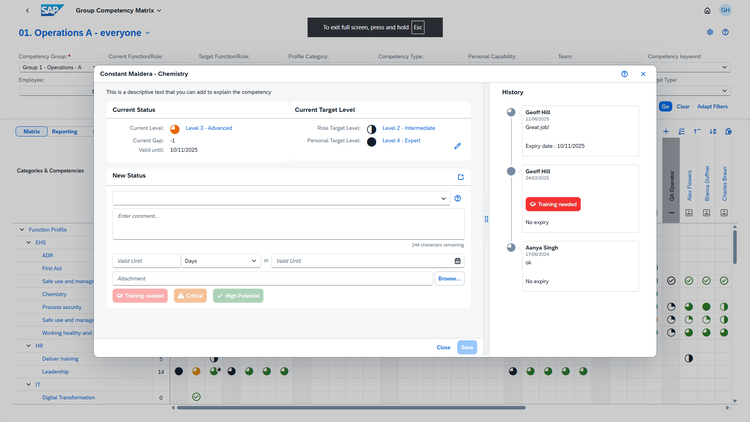This screenshot has height=422, width=750.
Task: Open Group Competency Matrix title dropdown
Action: [159, 11]
